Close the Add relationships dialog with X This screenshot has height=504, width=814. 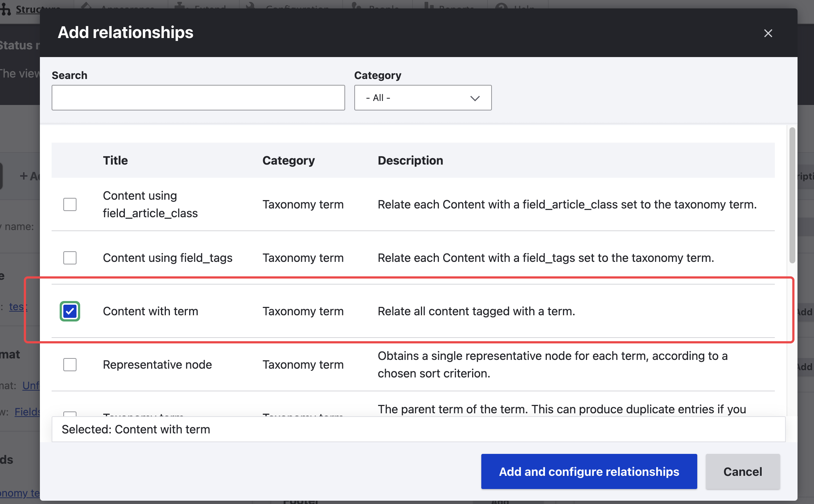coord(768,33)
